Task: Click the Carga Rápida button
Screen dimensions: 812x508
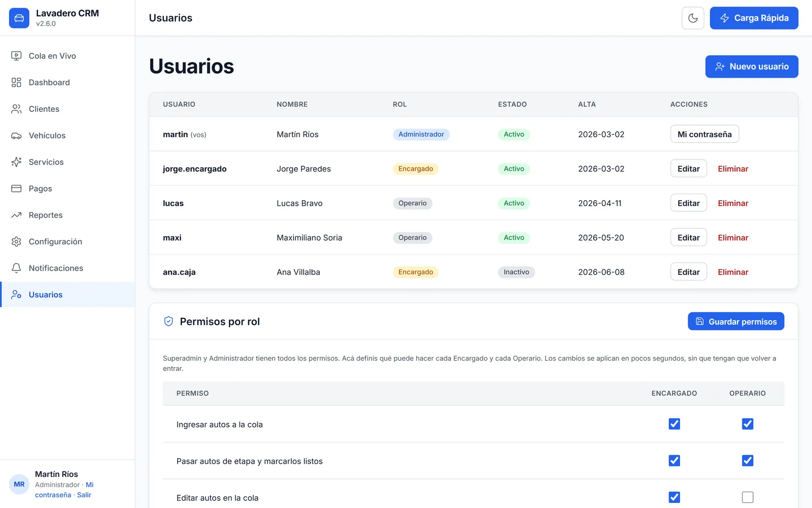Action: (x=754, y=18)
